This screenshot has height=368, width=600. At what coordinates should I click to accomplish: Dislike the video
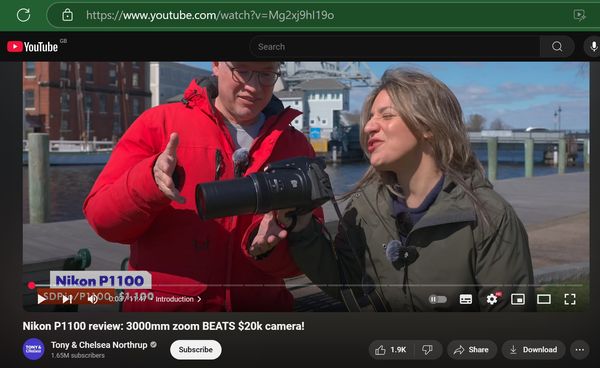point(427,350)
